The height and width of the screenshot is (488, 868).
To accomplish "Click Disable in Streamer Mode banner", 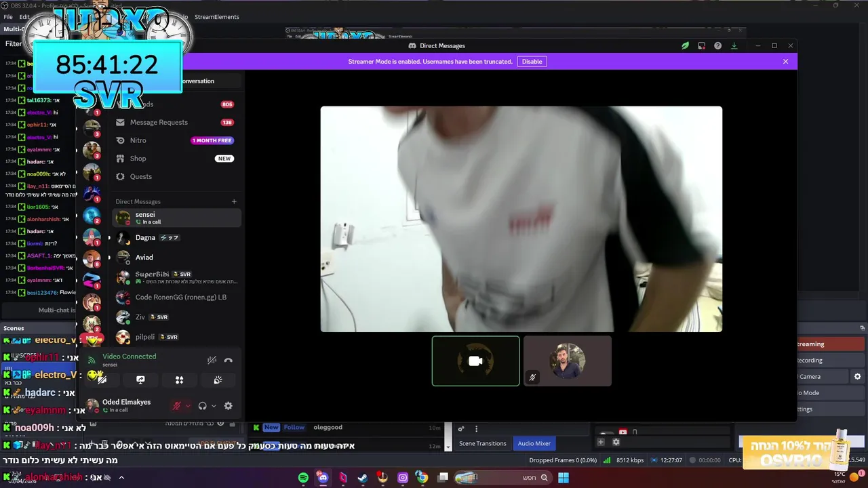I will [532, 62].
